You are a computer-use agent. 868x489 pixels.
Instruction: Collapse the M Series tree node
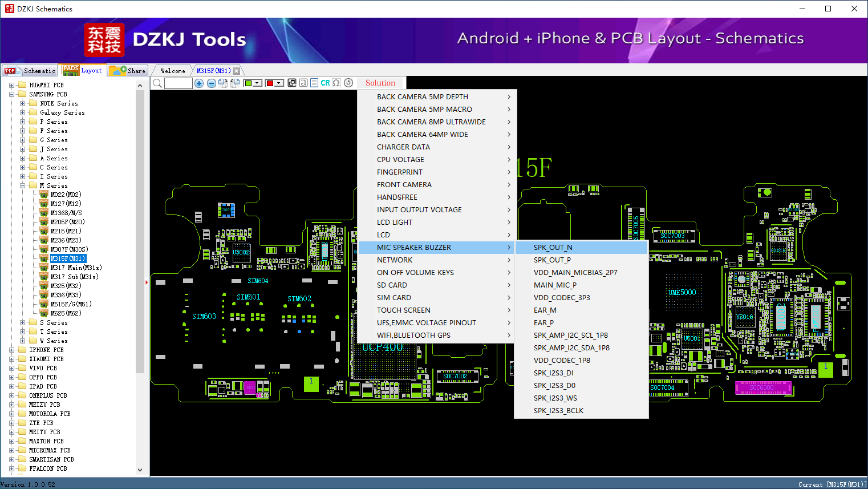[23, 185]
